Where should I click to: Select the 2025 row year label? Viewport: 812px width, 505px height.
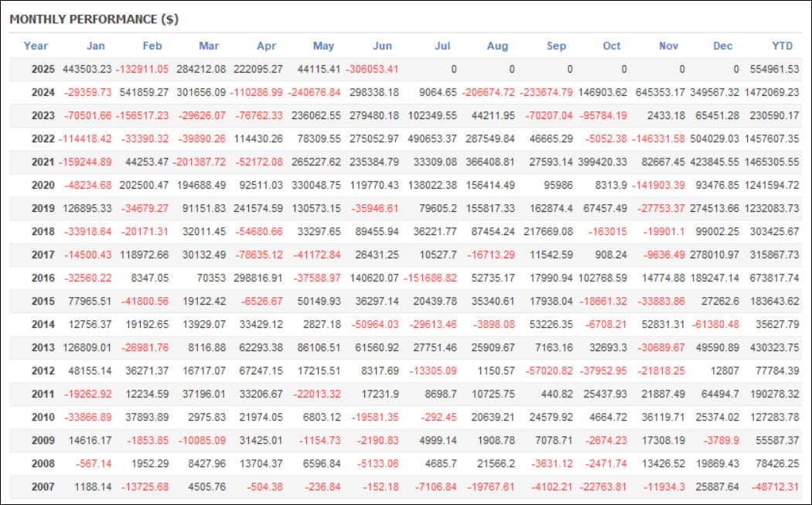pyautogui.click(x=43, y=69)
